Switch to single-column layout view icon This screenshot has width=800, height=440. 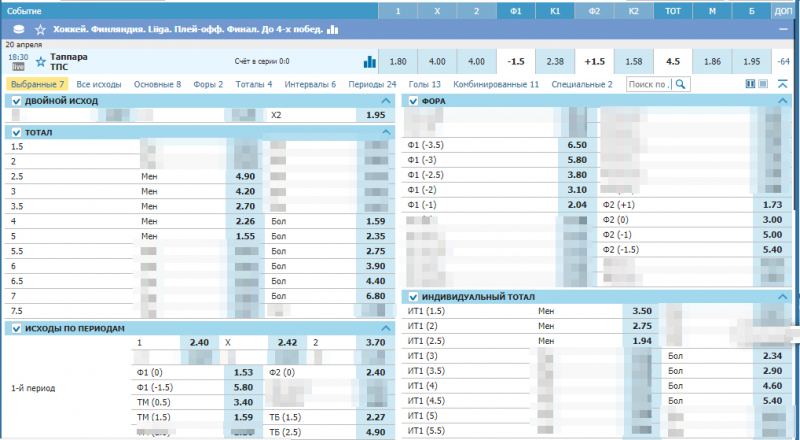pos(763,85)
